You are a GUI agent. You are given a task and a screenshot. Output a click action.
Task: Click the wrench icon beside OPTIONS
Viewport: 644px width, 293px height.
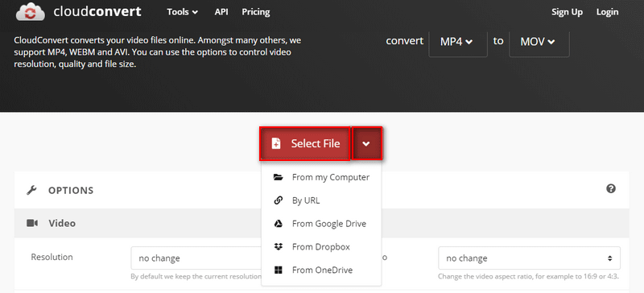click(31, 190)
